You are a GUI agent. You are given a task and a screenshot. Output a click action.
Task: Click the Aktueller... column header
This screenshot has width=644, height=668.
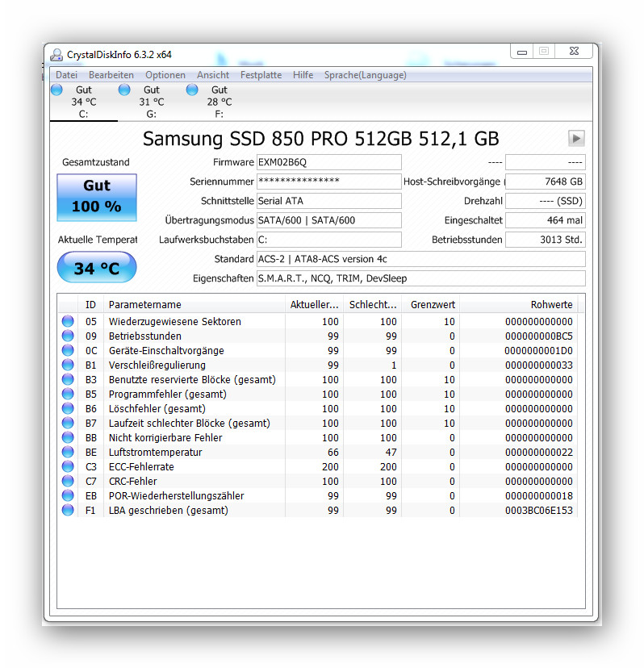[315, 305]
